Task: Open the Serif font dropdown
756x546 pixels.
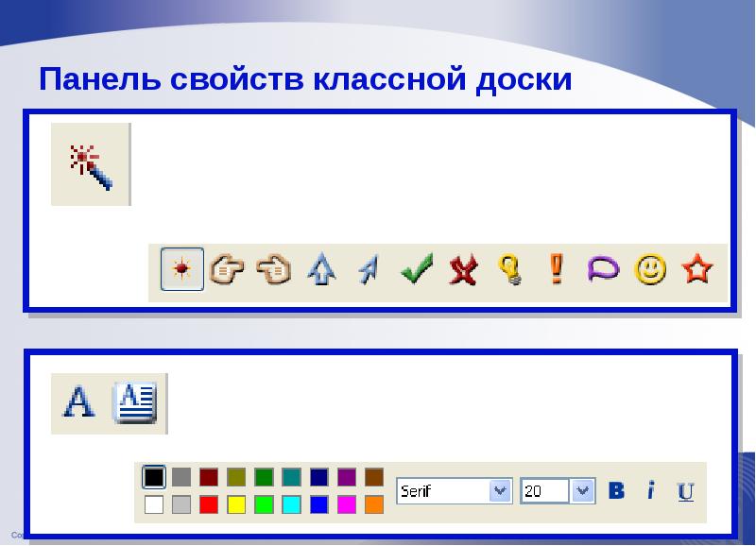Action: click(500, 491)
